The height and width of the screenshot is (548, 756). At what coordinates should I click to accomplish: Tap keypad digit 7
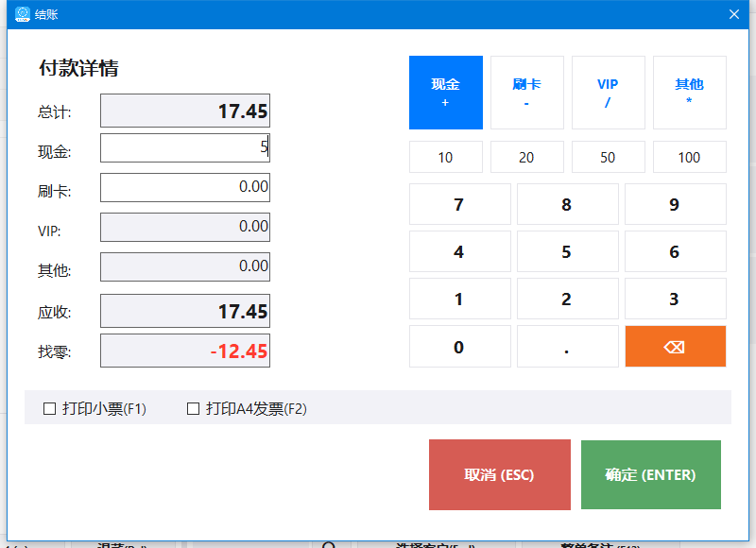(x=459, y=204)
